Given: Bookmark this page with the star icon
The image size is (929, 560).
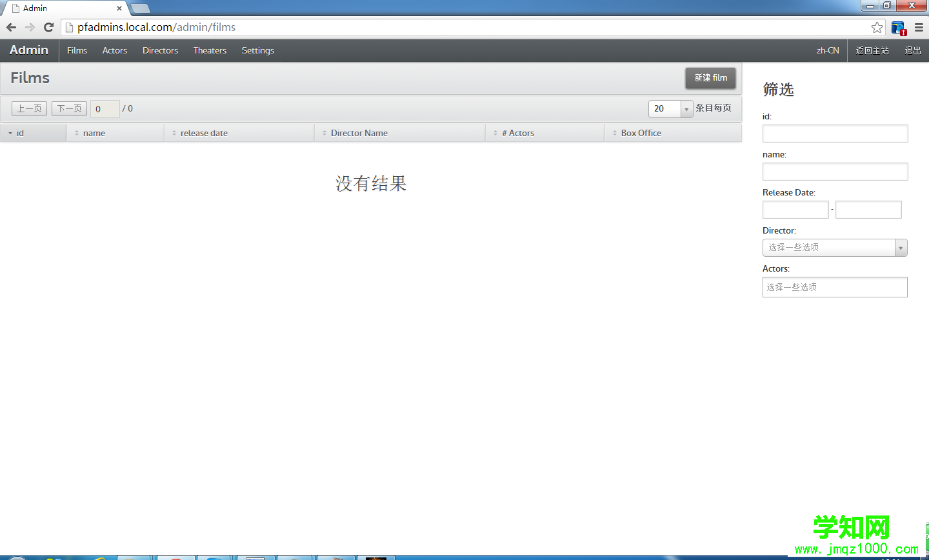Looking at the screenshot, I should (877, 27).
